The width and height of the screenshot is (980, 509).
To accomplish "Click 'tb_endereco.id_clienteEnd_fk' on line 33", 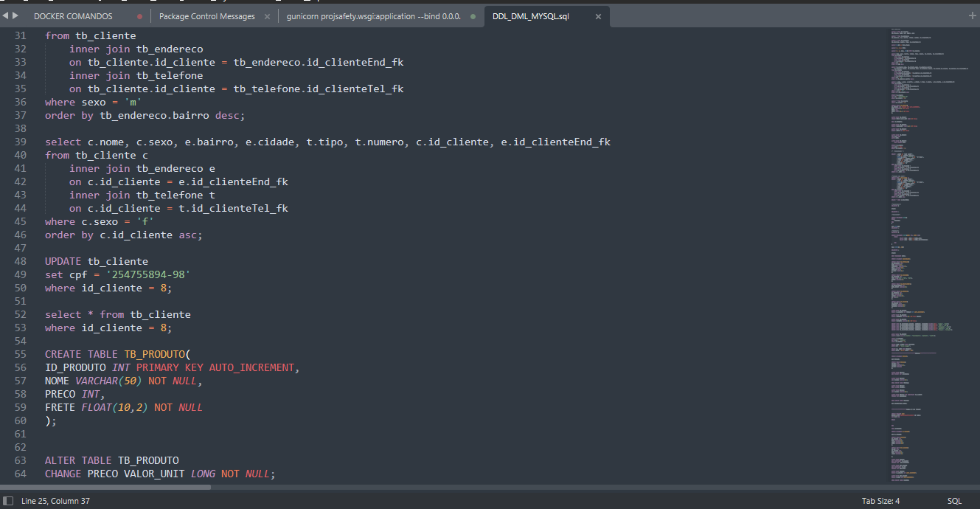I will [x=318, y=62].
